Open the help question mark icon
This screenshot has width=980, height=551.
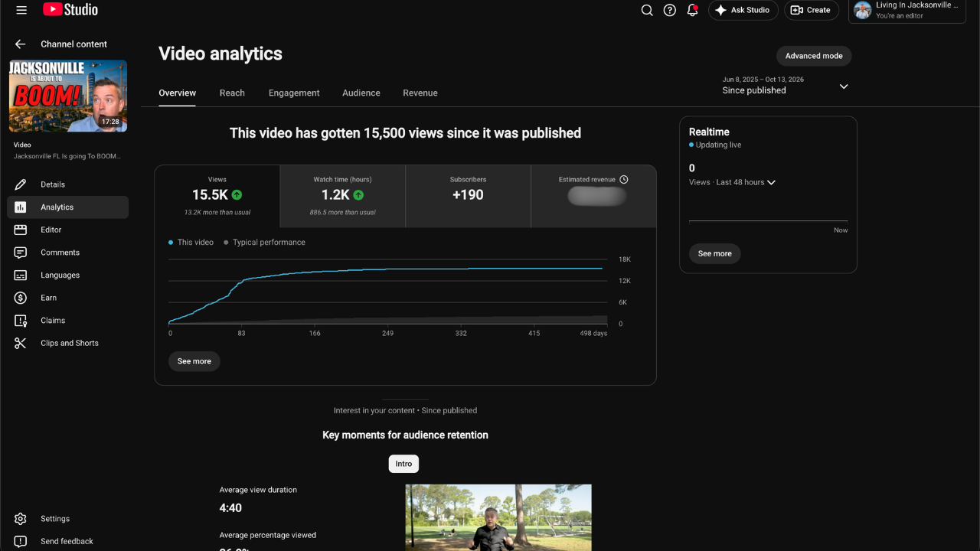pos(670,10)
